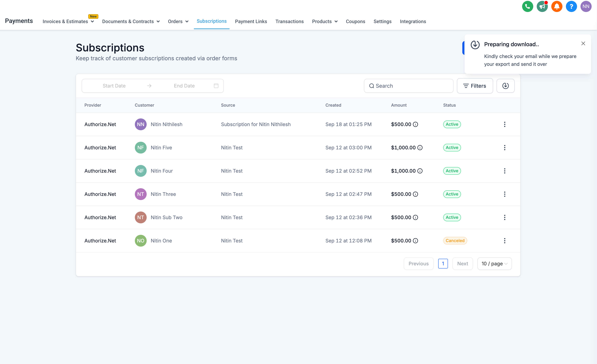597x364 pixels.
Task: Open the 10 / page size selector
Action: (x=494, y=264)
